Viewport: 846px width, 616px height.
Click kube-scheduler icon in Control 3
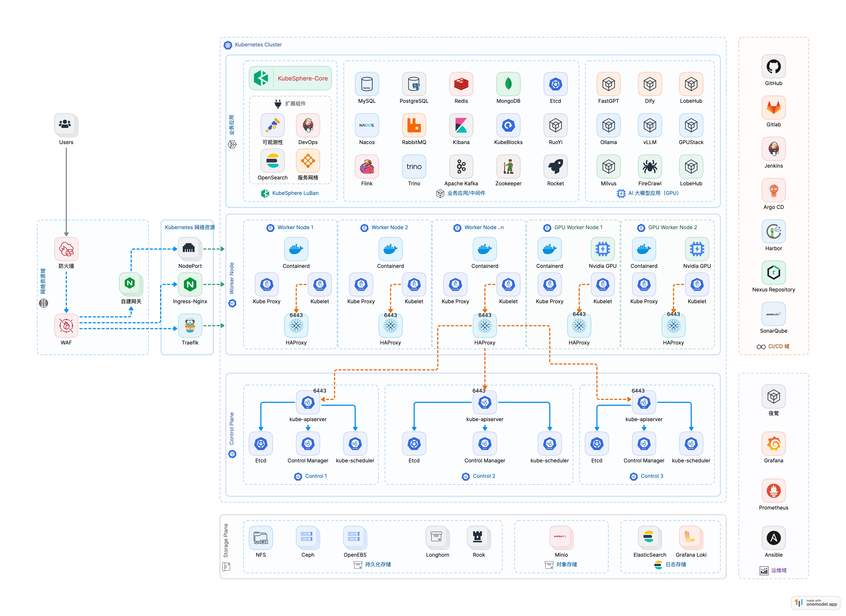[x=691, y=443]
